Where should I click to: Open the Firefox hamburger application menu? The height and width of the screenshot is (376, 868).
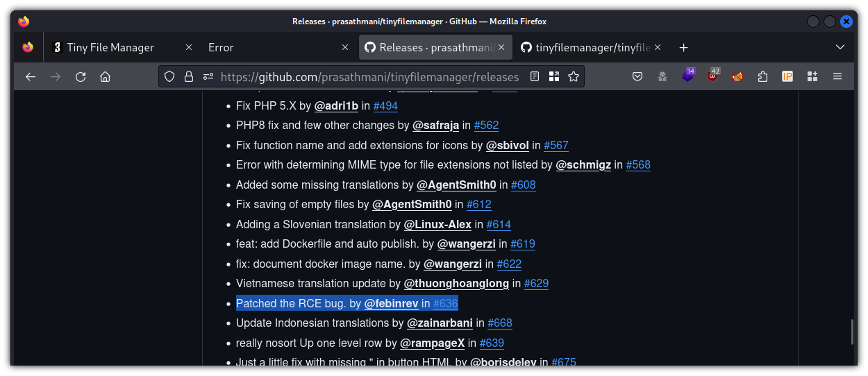(x=837, y=76)
